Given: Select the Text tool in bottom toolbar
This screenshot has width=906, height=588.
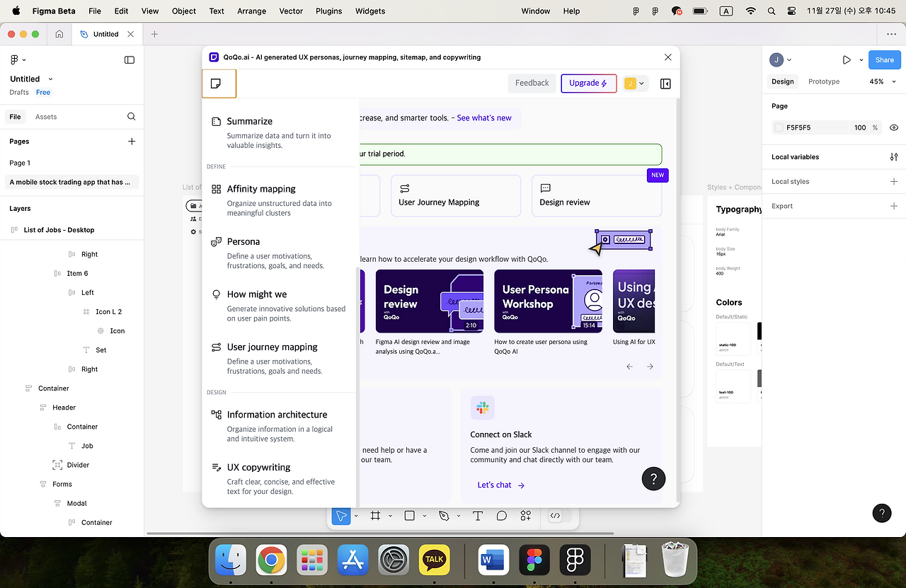Looking at the screenshot, I should pos(478,516).
